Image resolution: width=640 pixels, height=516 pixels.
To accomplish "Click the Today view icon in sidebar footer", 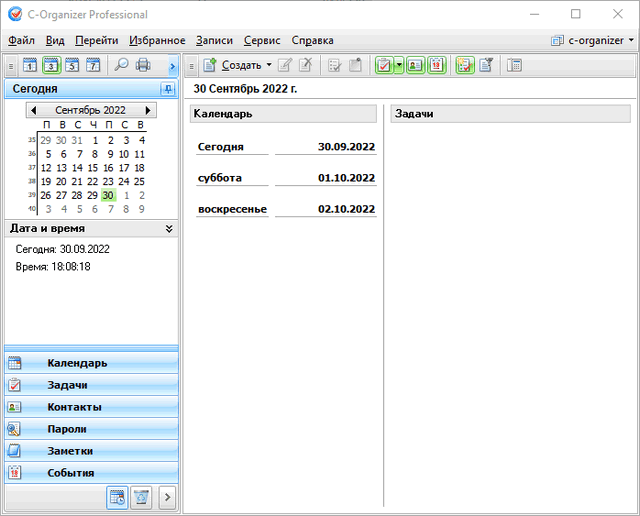I will coord(117,496).
